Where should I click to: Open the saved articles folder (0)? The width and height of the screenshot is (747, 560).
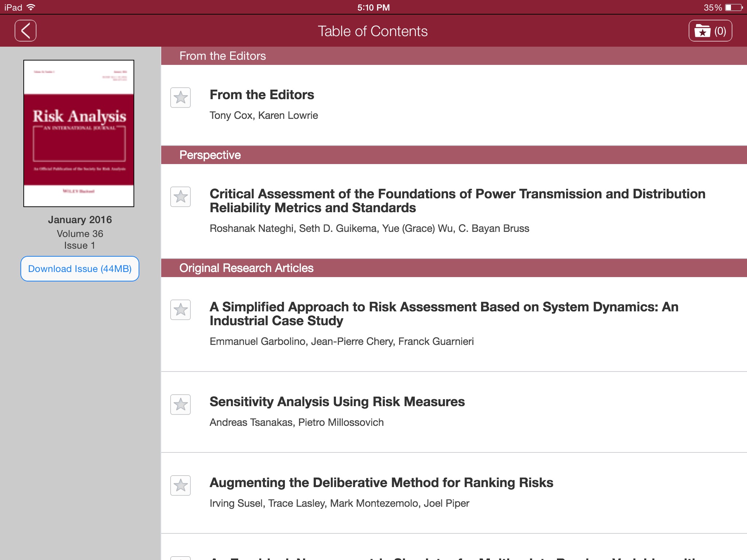(710, 31)
